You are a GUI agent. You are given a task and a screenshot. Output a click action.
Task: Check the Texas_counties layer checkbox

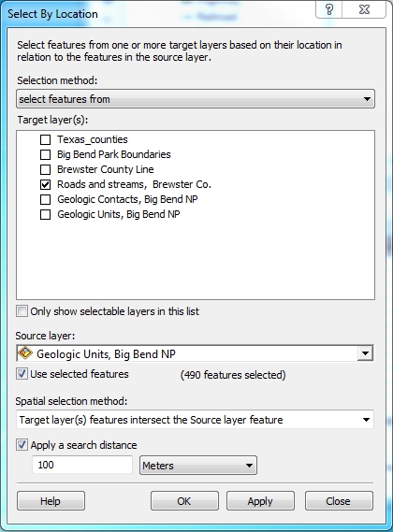45,139
